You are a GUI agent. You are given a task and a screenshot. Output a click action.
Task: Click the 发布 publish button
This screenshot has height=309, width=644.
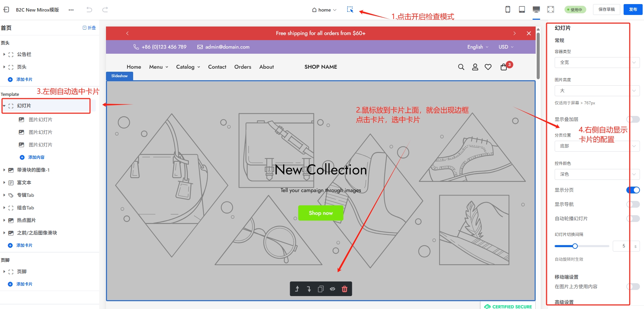633,10
